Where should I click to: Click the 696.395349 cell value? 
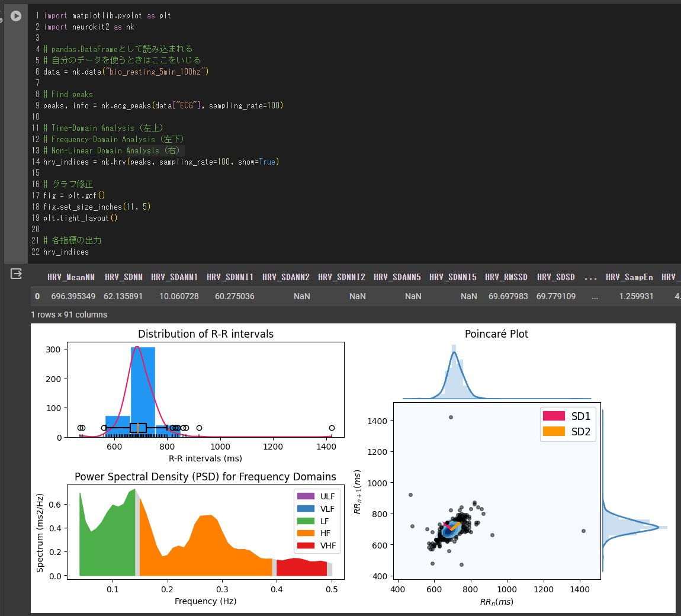coord(71,296)
